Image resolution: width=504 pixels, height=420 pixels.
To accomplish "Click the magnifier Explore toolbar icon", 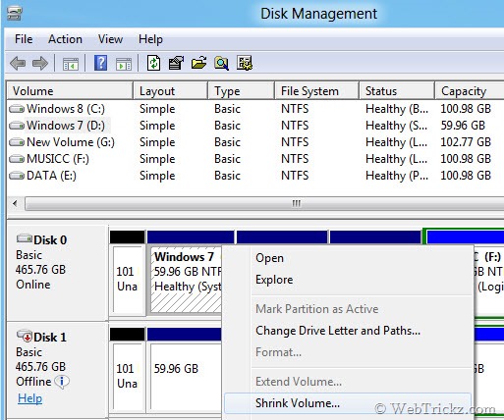I will coord(221,63).
